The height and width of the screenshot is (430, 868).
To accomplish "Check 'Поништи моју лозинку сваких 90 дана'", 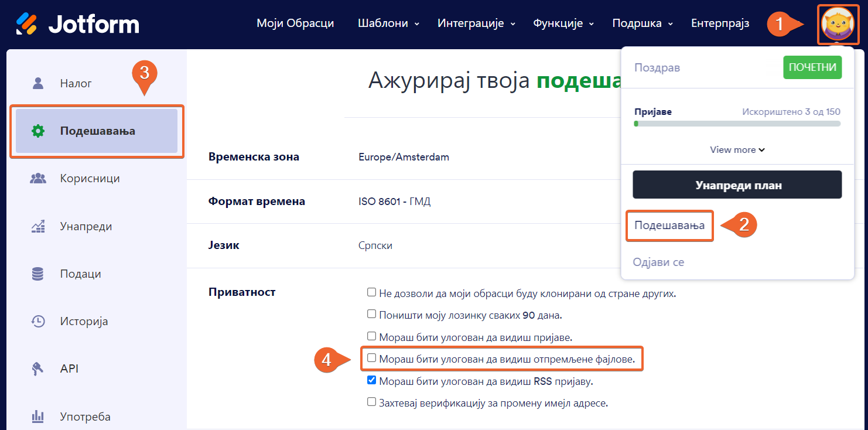I will click(371, 314).
